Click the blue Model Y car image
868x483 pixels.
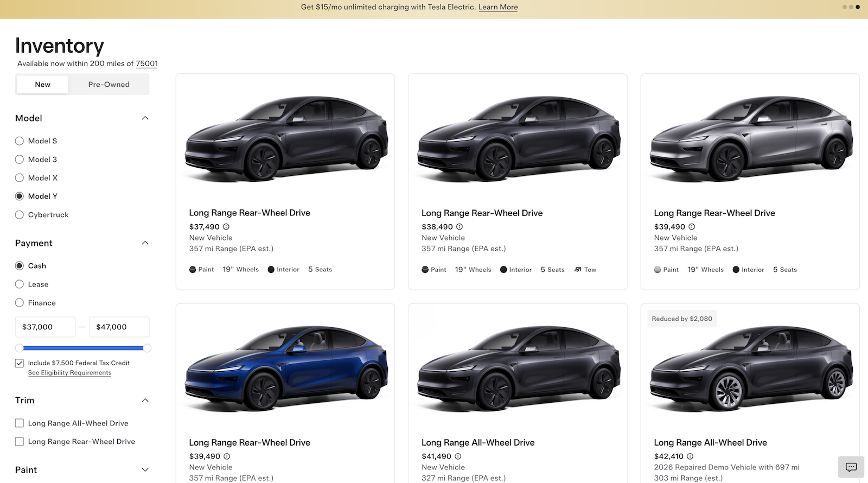(286, 368)
